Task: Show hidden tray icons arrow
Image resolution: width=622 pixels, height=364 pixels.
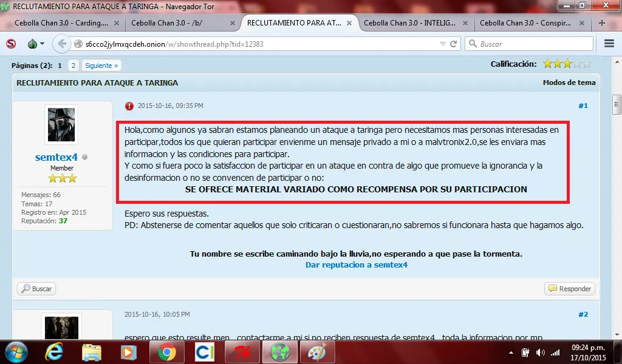Action: 511,352
